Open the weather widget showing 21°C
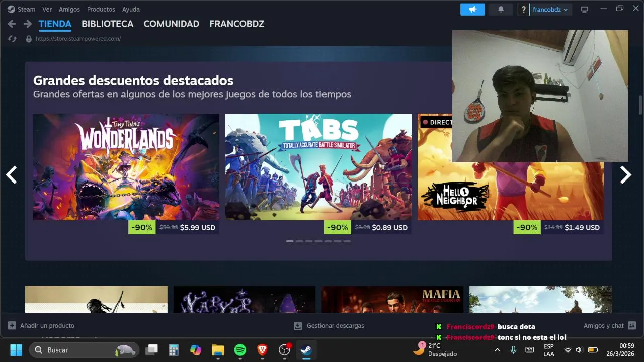 tap(436, 349)
